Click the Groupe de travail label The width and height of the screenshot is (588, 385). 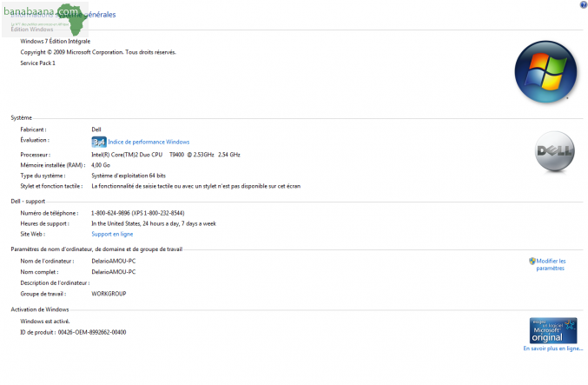[x=43, y=294]
